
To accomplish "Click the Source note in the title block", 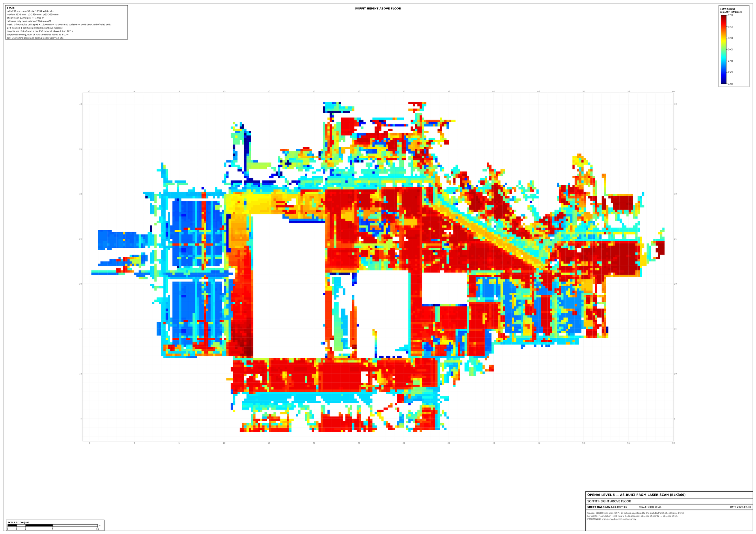I will click(x=635, y=516).
